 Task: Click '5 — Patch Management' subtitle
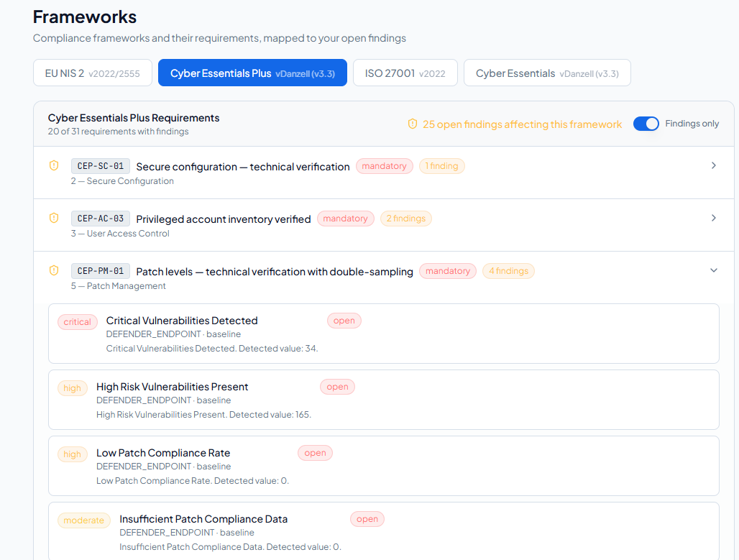tap(118, 285)
